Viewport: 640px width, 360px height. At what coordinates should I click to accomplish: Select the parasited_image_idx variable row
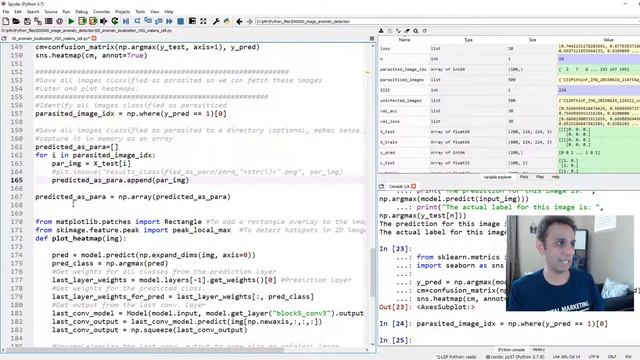tap(509, 69)
